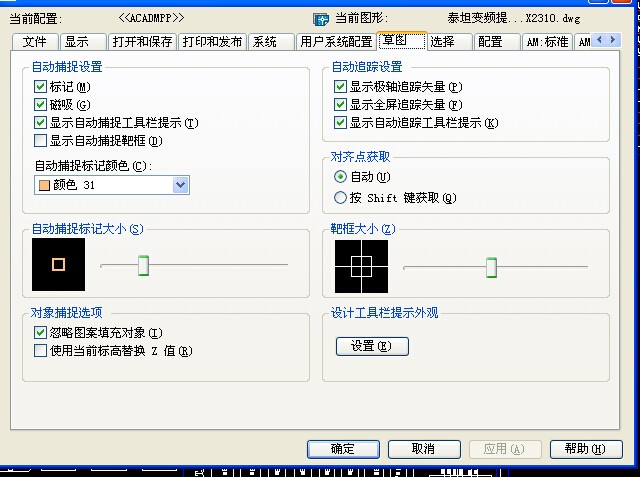Switch to the 系统 tab

coord(271,42)
